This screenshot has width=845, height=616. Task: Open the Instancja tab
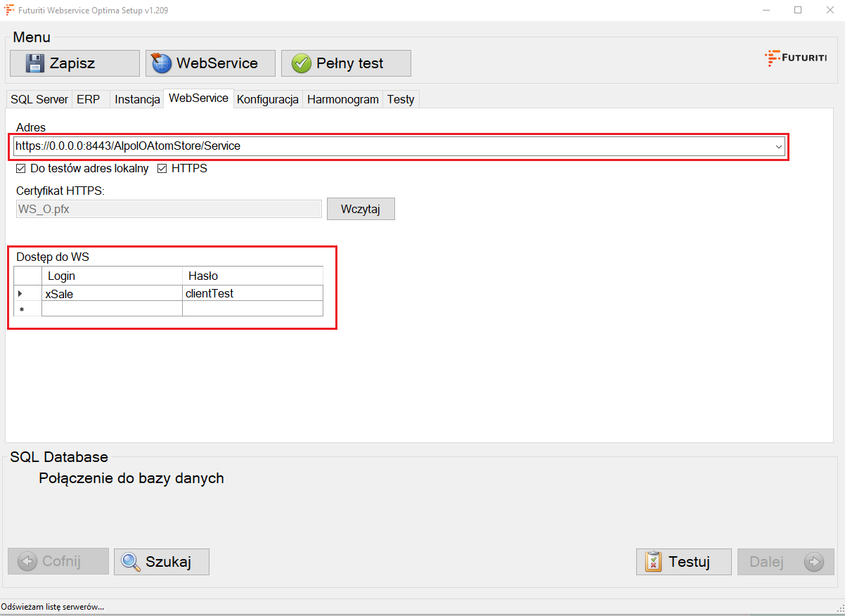point(137,99)
